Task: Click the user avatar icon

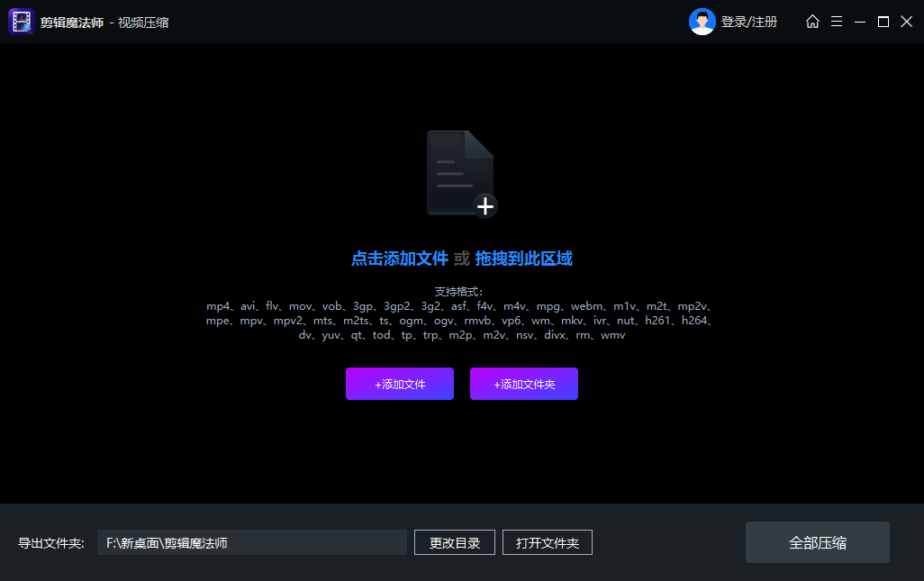Action: pyautogui.click(x=702, y=22)
